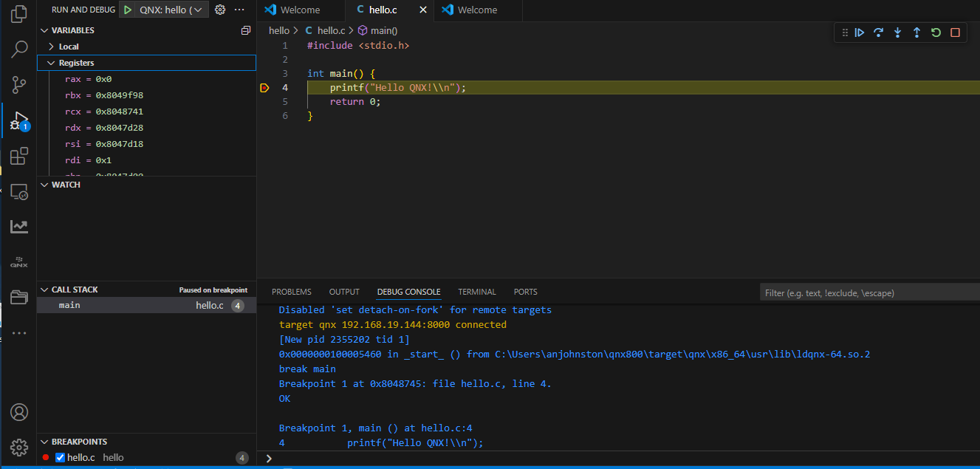Screen dimensions: 980x469
Task: Click 'Breakpoint 1 at 0x8048745' console line
Action: pyautogui.click(x=415, y=384)
